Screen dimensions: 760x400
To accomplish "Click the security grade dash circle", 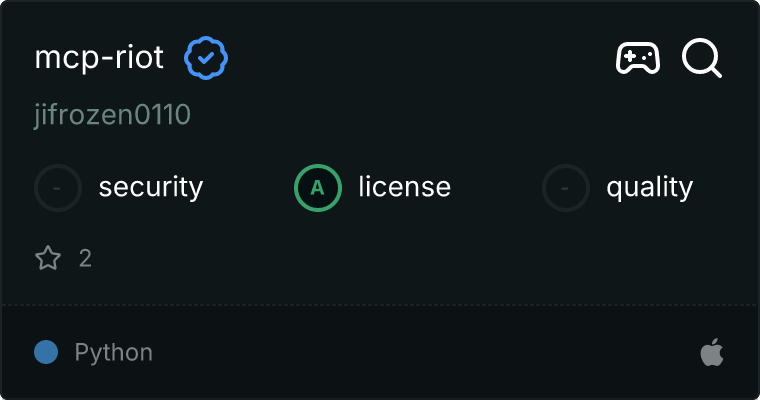I will tap(58, 187).
